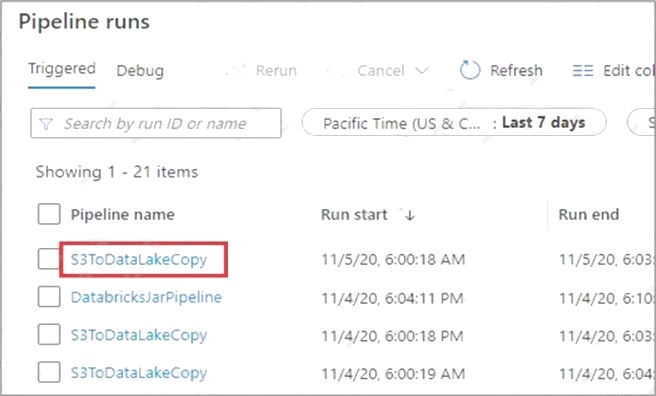Screen dimensions: 656x396
Task: Click the Rerun icon
Action: [236, 70]
